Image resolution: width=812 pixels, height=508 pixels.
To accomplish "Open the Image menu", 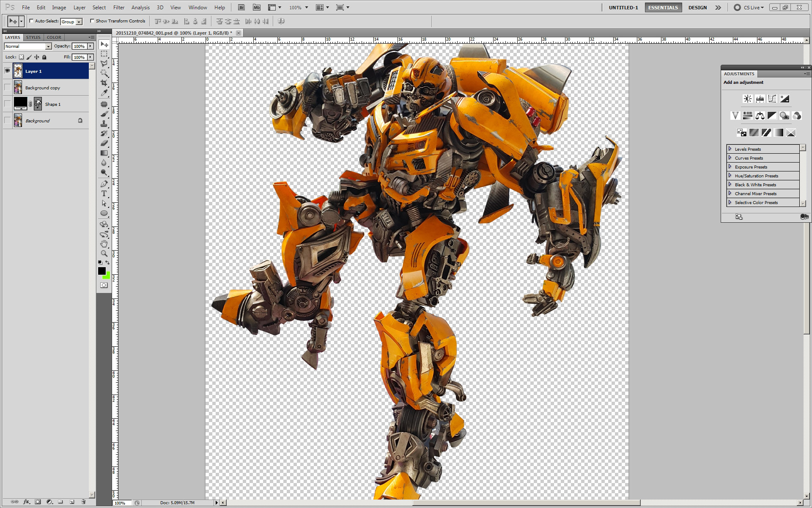I will point(59,8).
